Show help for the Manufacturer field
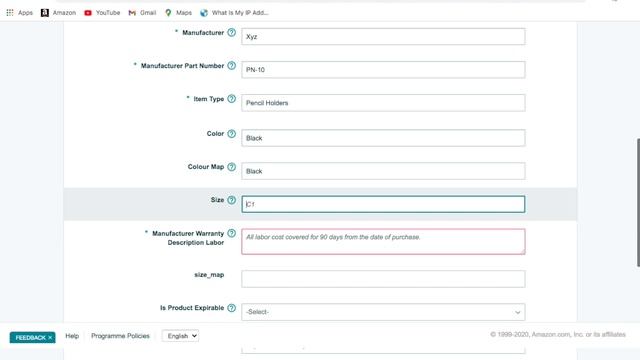Image resolution: width=640 pixels, height=360 pixels. [x=231, y=32]
